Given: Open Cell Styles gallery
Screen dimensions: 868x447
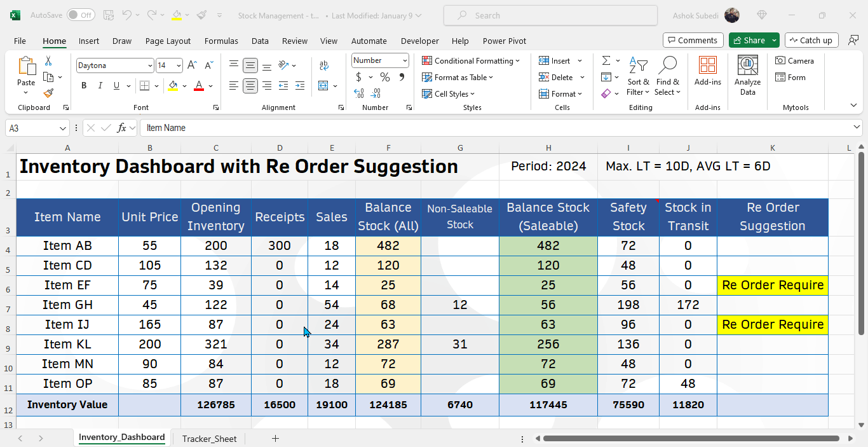Looking at the screenshot, I should 448,93.
